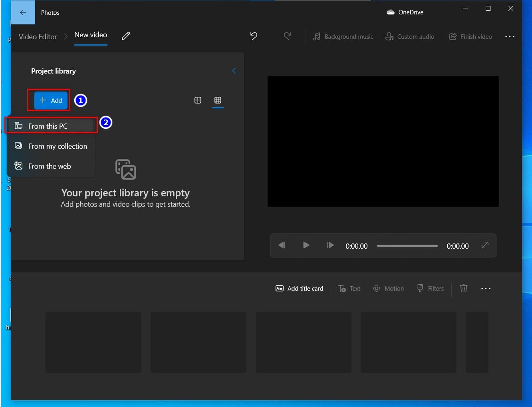Click Finish video to export

[x=471, y=36]
